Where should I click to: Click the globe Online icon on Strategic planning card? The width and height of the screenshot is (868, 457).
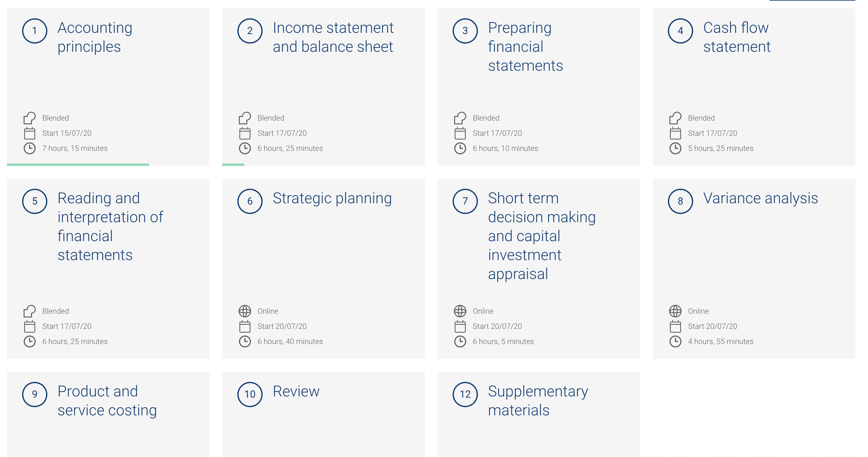coord(245,311)
